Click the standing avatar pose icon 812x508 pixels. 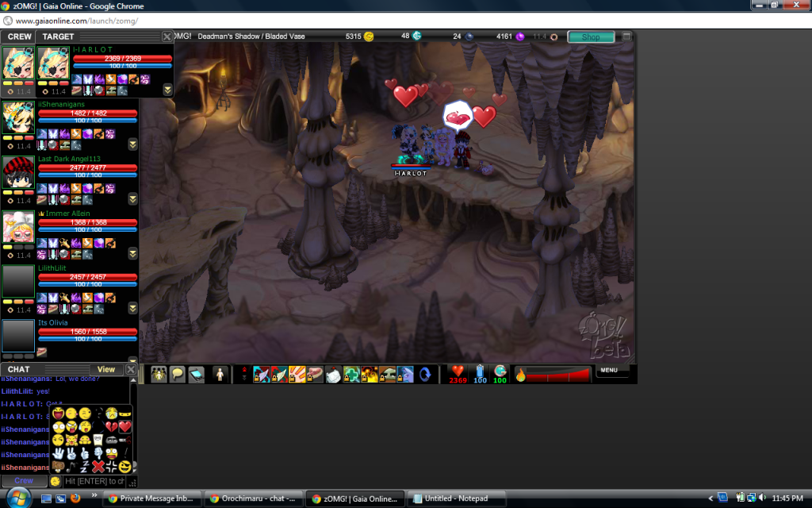220,375
